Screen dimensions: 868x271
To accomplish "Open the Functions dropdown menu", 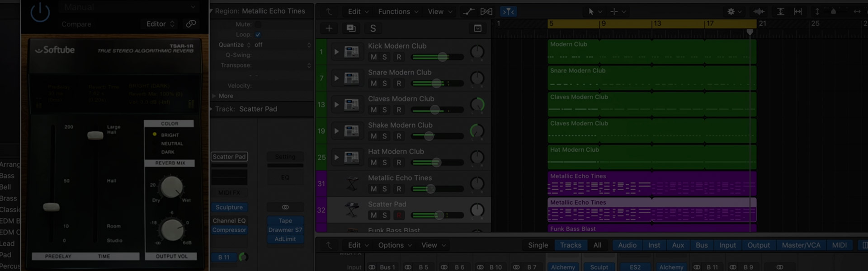I will [x=398, y=12].
